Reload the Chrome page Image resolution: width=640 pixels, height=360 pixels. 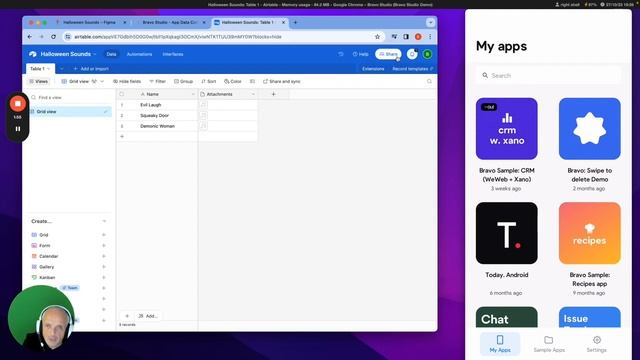(53, 37)
